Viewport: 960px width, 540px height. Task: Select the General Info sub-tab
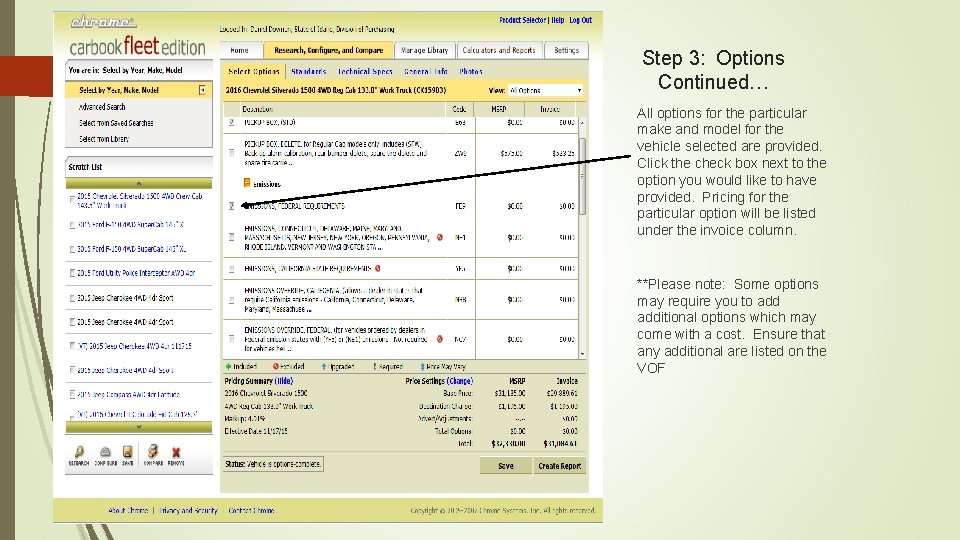pyautogui.click(x=426, y=72)
